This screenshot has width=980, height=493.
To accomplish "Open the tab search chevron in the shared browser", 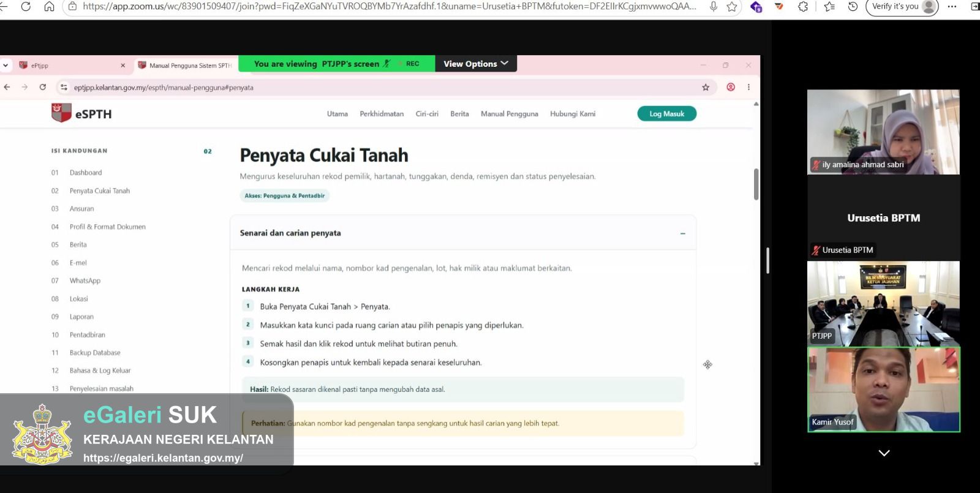I will (x=6, y=65).
